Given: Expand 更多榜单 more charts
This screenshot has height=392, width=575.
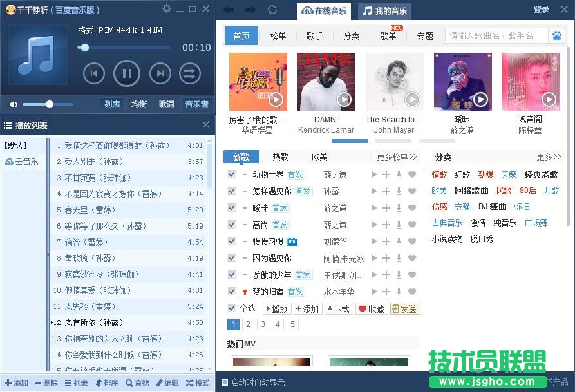Looking at the screenshot, I should pos(397,157).
